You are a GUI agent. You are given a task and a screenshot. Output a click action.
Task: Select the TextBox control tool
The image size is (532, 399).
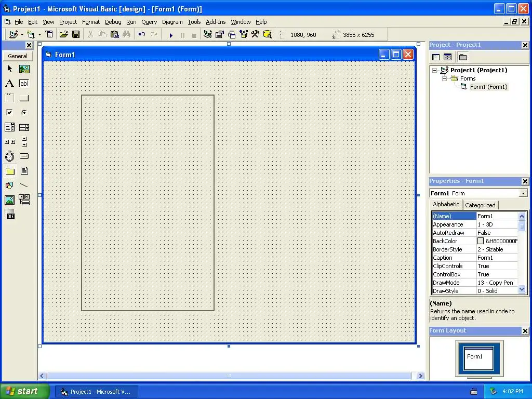coord(24,84)
